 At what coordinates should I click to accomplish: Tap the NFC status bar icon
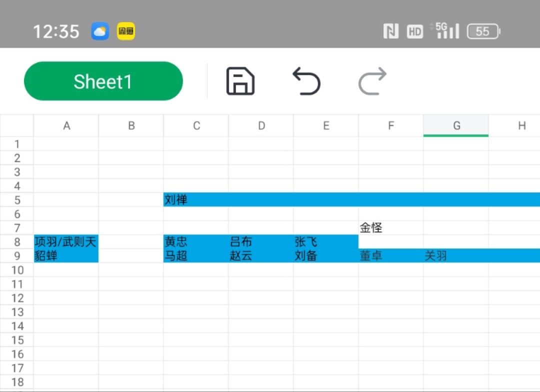pyautogui.click(x=391, y=32)
